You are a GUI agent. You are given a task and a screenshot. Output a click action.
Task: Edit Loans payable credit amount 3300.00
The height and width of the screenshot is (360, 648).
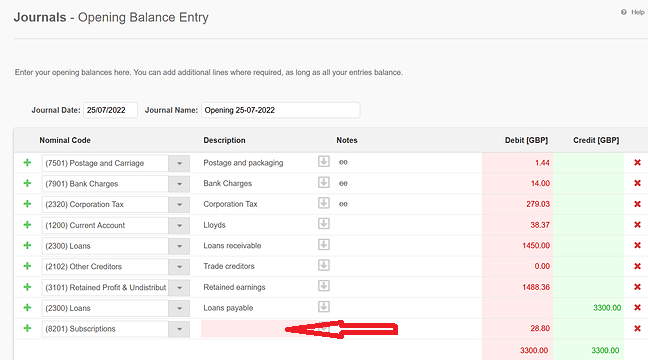(x=588, y=308)
